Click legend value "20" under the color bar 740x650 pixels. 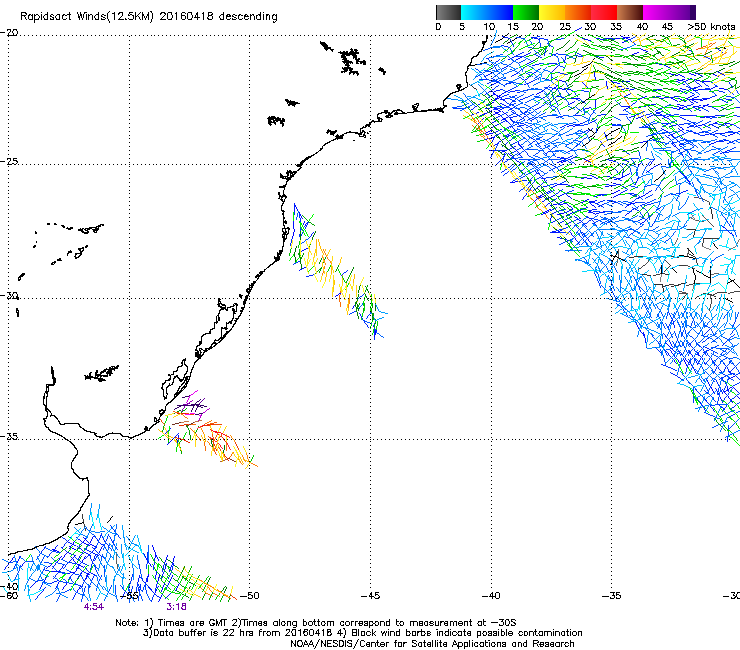tap(537, 27)
